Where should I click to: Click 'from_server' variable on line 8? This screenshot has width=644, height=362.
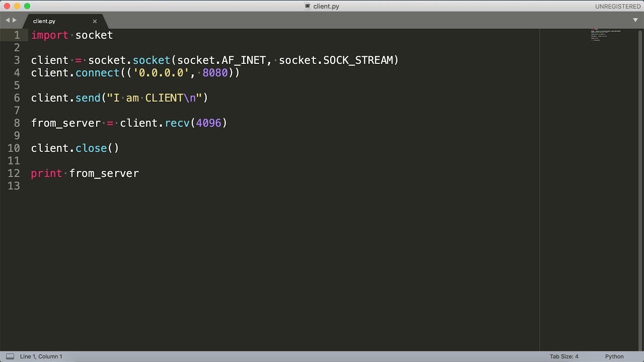coord(66,123)
